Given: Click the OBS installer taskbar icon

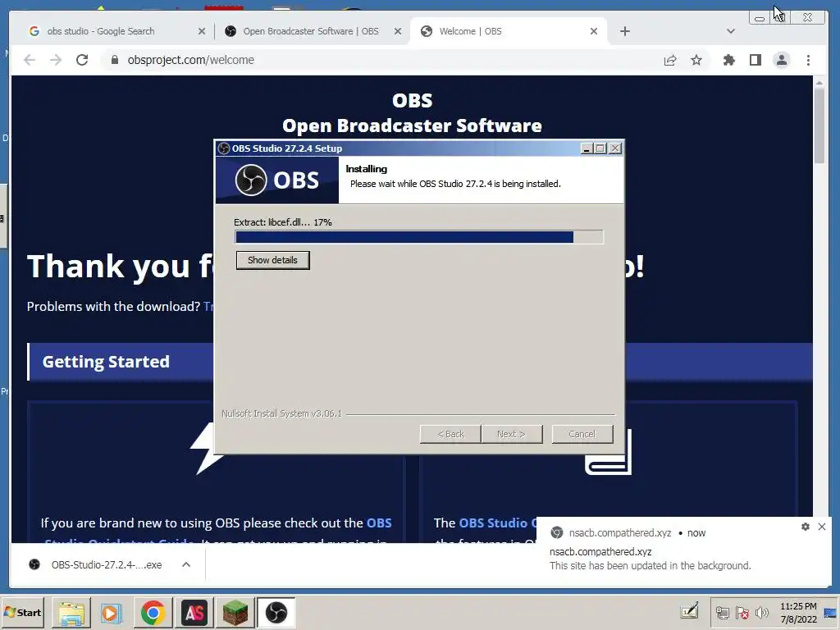Looking at the screenshot, I should tap(276, 613).
